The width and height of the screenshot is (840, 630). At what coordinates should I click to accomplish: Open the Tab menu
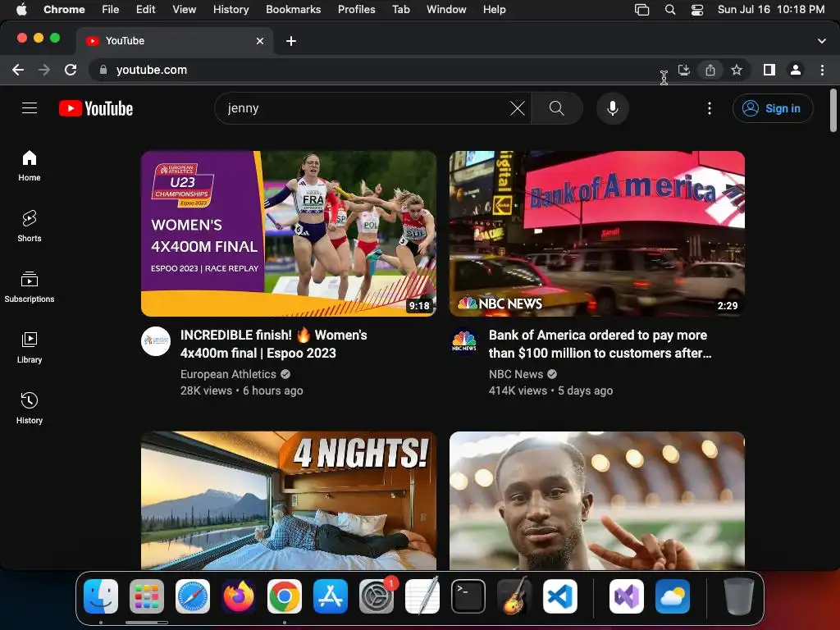pos(400,9)
